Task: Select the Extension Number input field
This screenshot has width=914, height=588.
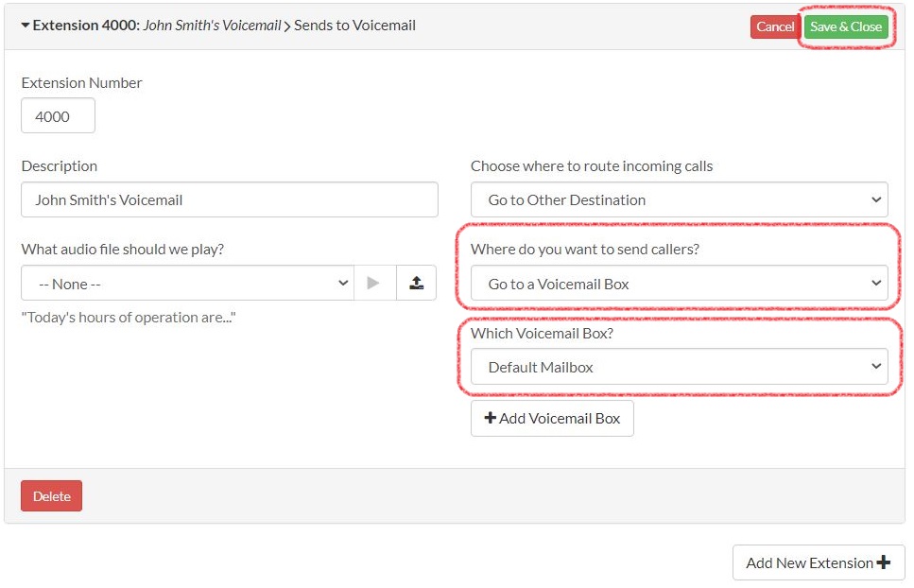Action: [x=58, y=115]
